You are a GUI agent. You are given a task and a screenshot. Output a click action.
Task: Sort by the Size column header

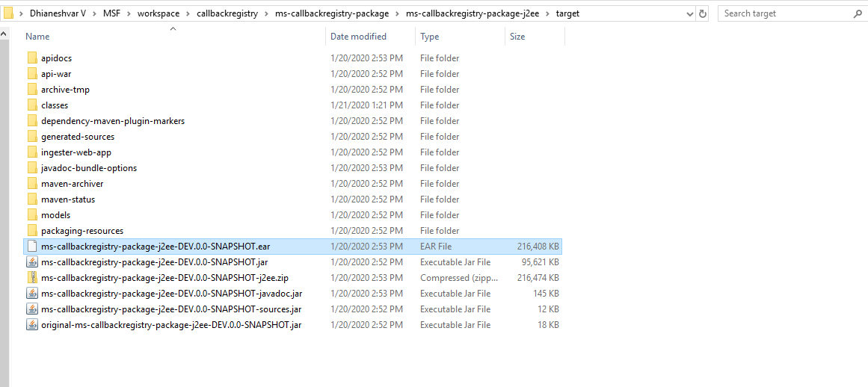tap(517, 37)
